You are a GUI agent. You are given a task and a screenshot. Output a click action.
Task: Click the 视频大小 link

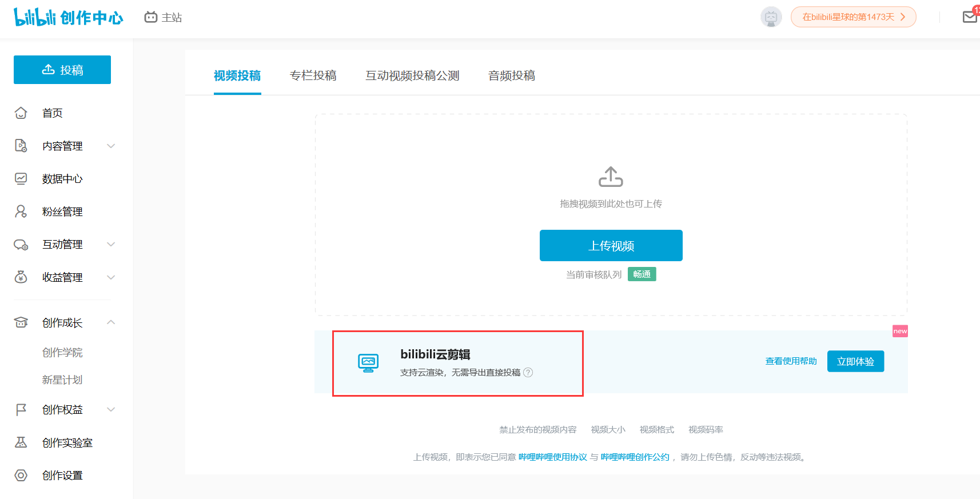point(608,430)
